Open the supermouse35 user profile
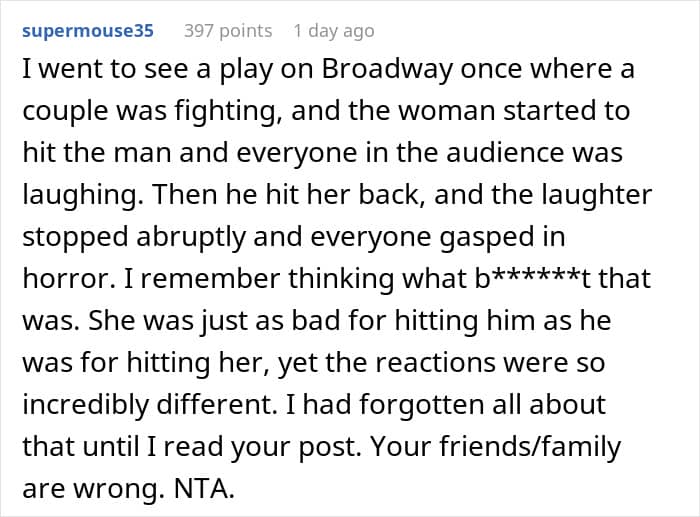700x517 pixels. coord(88,31)
